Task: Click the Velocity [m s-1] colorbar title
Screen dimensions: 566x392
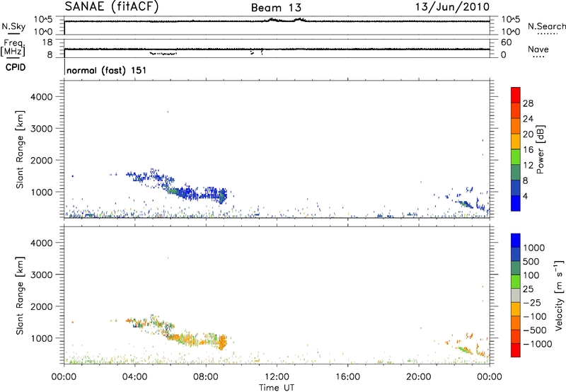Action: tap(559, 295)
